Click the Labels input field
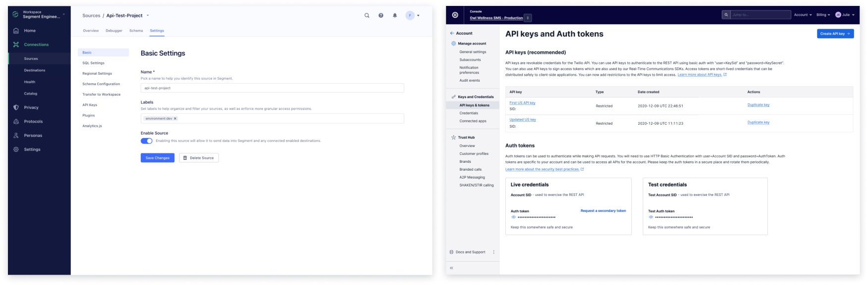This screenshot has width=868, height=285. pos(272,119)
